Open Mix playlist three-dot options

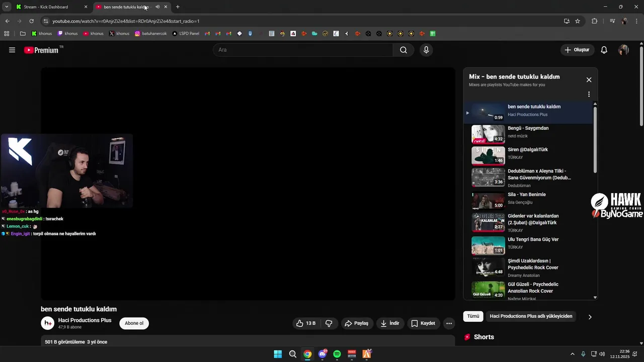tap(589, 94)
